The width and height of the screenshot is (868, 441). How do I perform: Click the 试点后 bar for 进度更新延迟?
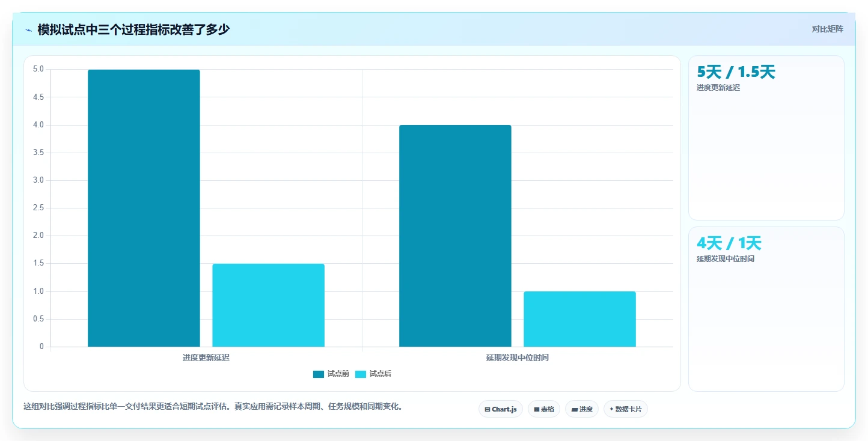(x=268, y=305)
